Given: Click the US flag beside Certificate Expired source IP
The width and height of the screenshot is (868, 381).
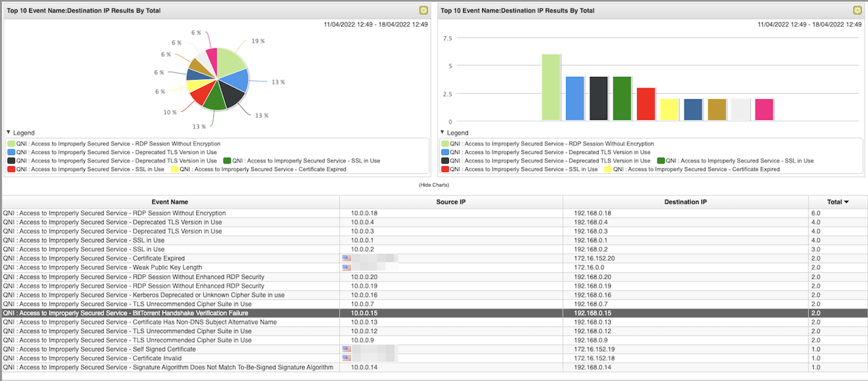Looking at the screenshot, I should 346,258.
